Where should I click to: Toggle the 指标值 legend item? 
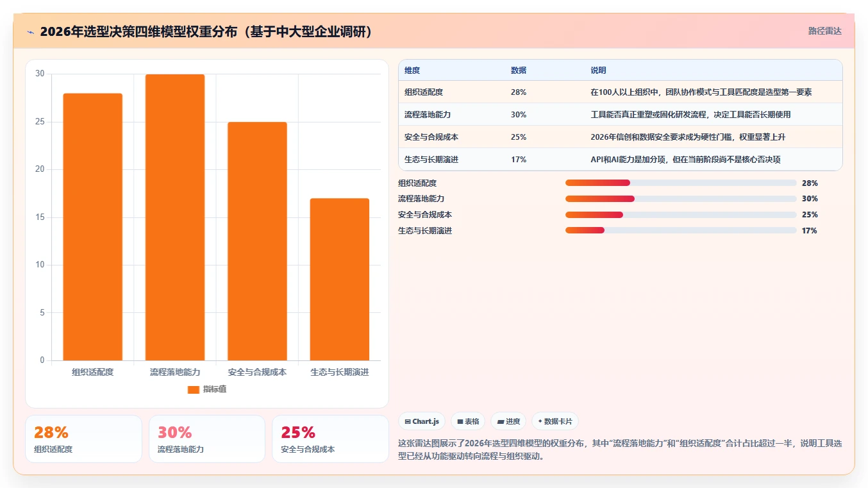(206, 389)
